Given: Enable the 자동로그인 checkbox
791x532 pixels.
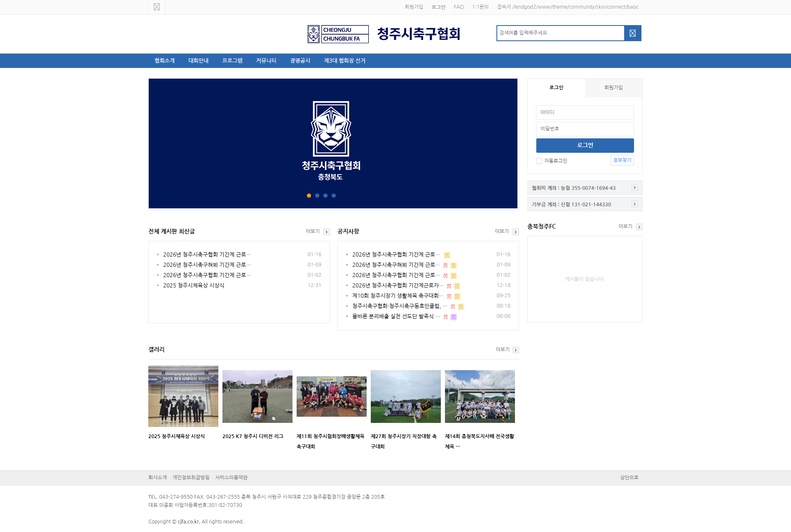Looking at the screenshot, I should click(x=539, y=161).
